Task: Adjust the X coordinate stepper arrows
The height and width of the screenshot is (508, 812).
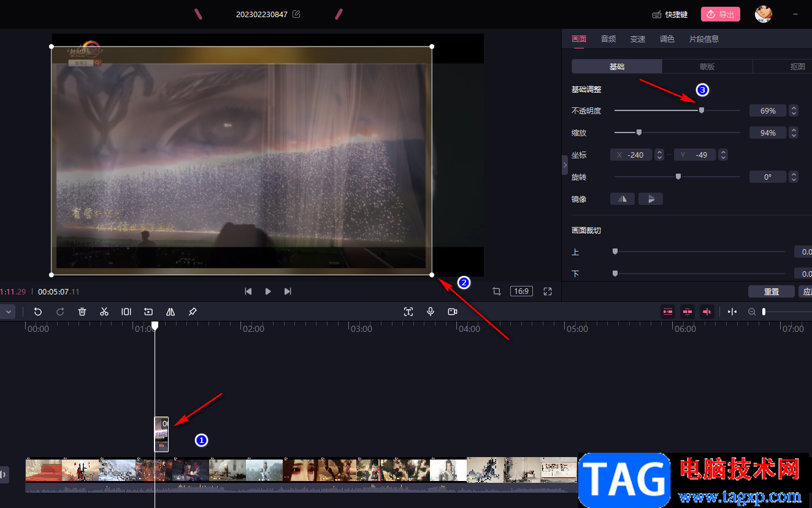Action: pyautogui.click(x=659, y=155)
